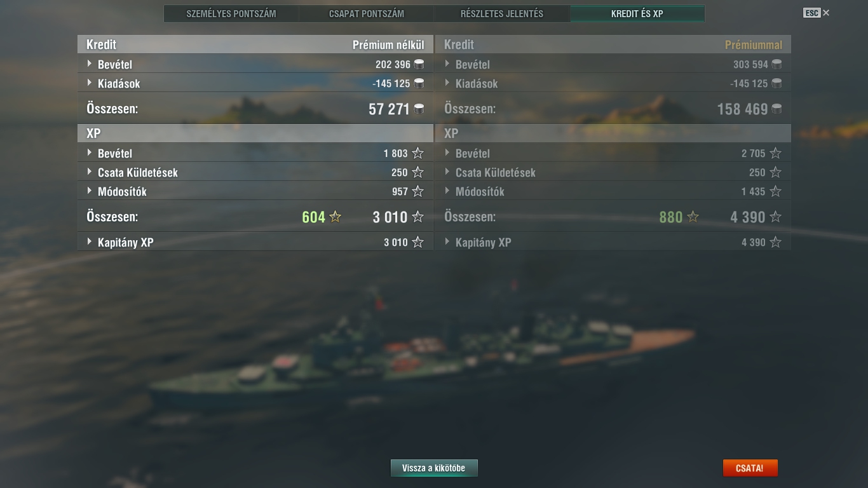Viewport: 868px width, 488px height.
Task: Click the Vissza a kikötőbe button
Action: pos(434,468)
